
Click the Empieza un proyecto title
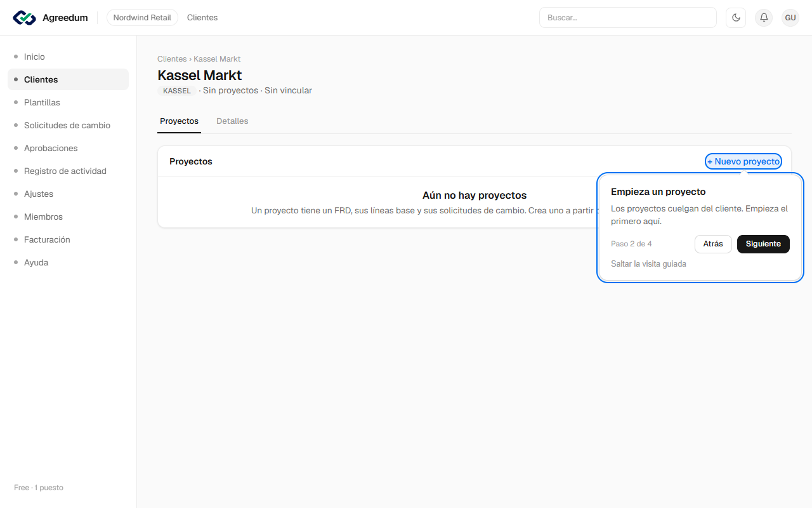click(658, 192)
